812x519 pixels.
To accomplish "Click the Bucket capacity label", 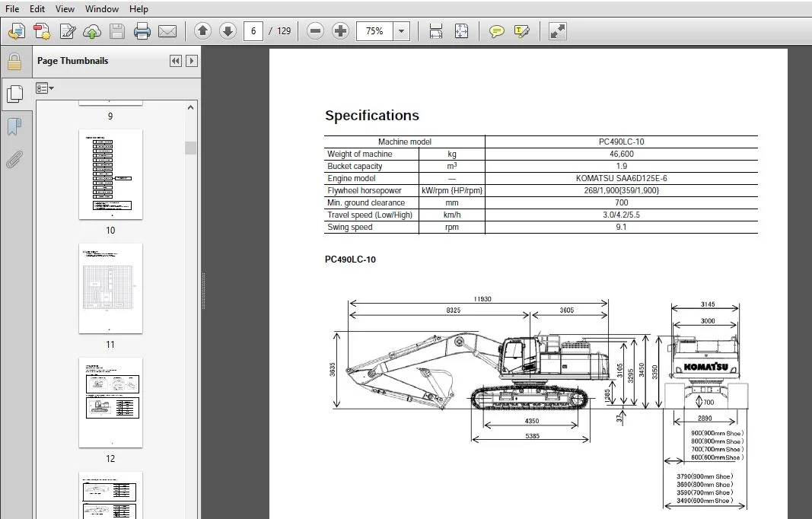I will click(x=355, y=166).
